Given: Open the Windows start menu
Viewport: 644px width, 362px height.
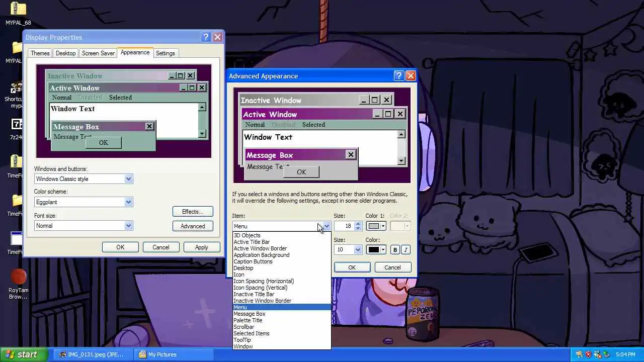Looking at the screenshot, I should click(x=24, y=354).
